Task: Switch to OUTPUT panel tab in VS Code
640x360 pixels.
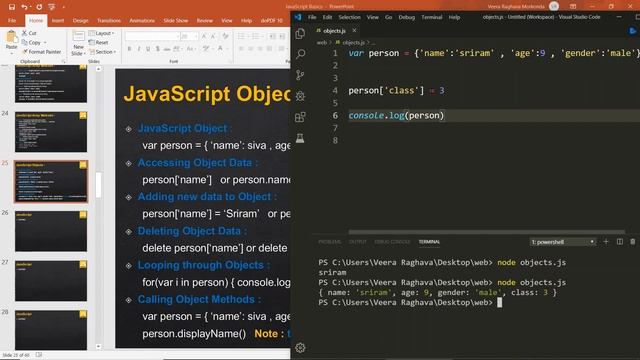Action: 358,242
